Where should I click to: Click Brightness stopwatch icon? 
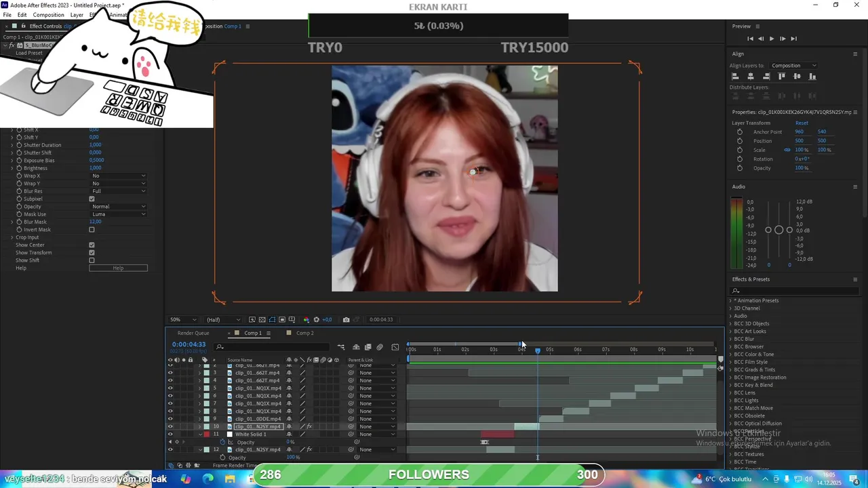click(19, 168)
